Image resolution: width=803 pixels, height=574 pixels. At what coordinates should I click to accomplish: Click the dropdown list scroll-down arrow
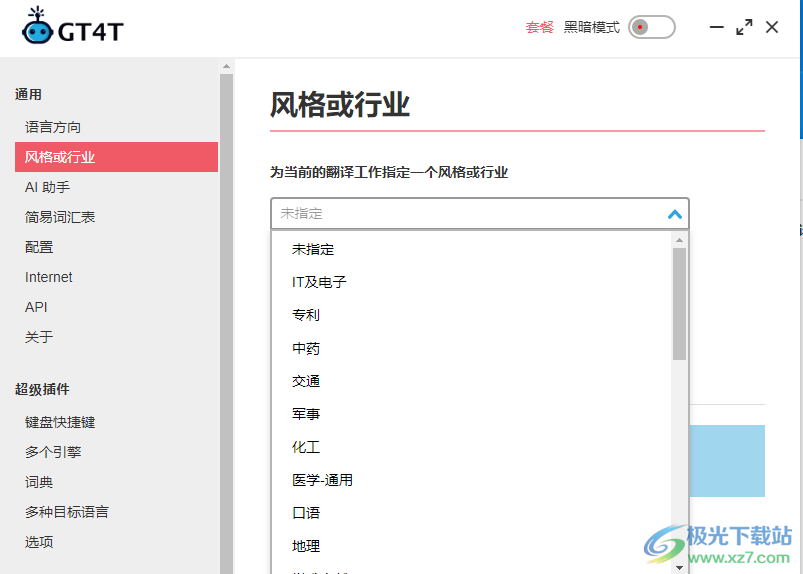click(679, 567)
